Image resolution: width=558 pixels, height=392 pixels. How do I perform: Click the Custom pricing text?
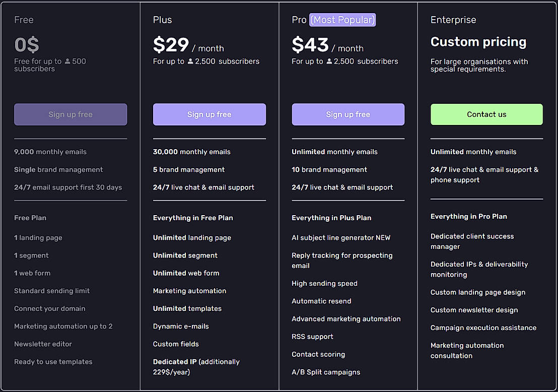[478, 42]
